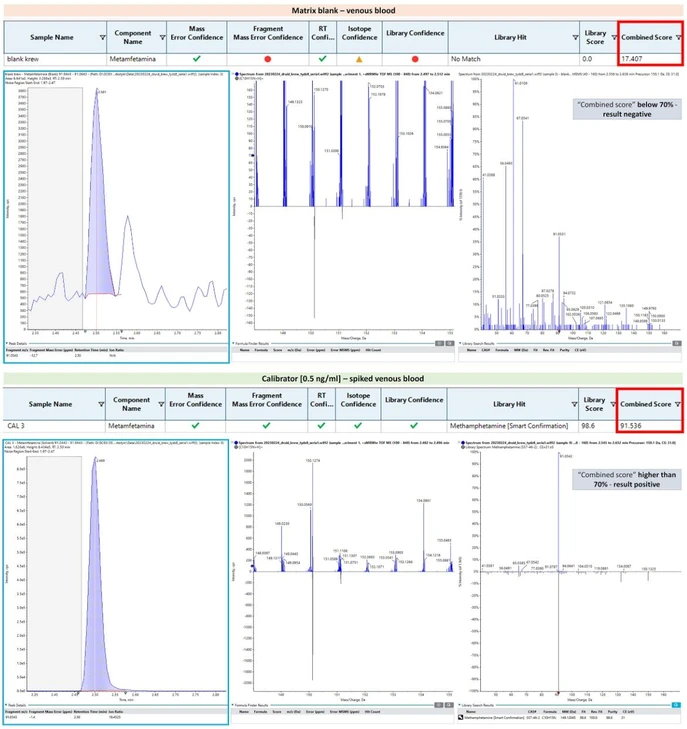This screenshot has width=687, height=729.
Task: Open Library Hit filter in matrix blank table
Action: (x=575, y=37)
